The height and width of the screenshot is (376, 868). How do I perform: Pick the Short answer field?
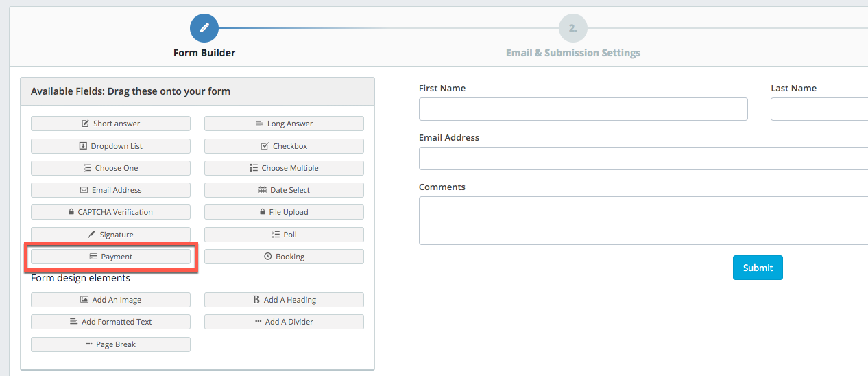pos(110,124)
